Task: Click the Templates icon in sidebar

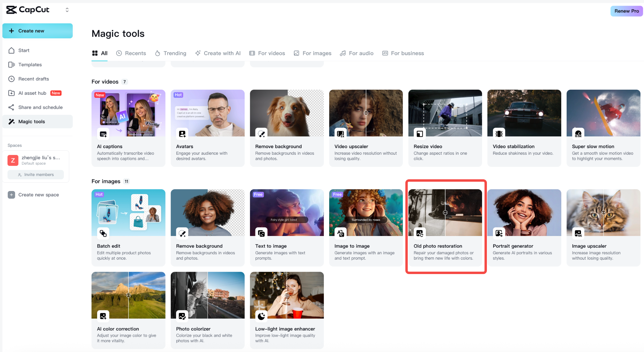Action: pyautogui.click(x=11, y=64)
